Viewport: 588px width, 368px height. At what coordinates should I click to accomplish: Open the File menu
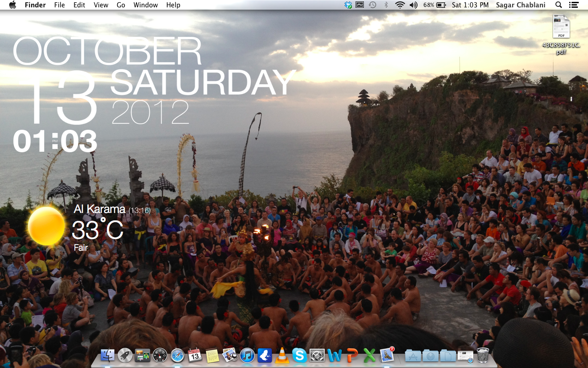(59, 5)
